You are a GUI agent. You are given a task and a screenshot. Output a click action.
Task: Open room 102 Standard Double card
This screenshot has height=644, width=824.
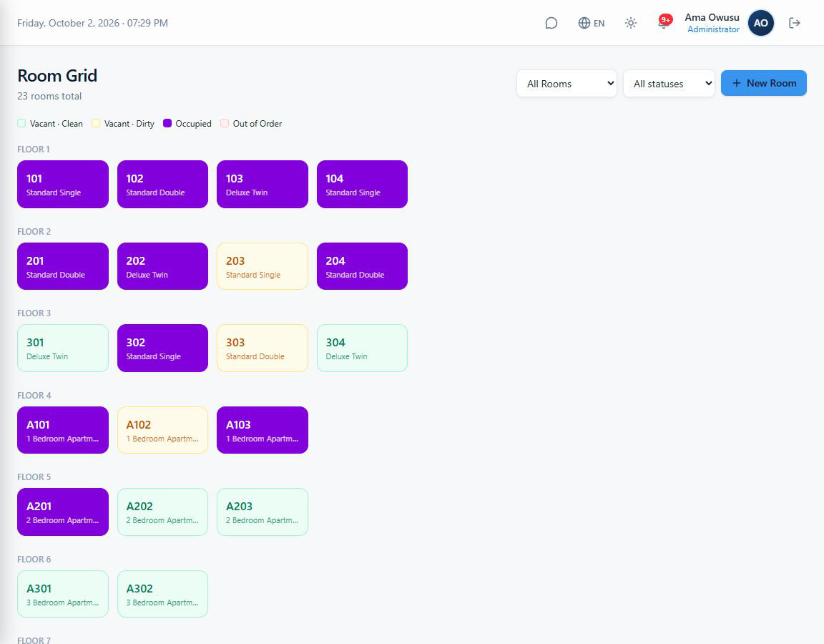click(162, 184)
